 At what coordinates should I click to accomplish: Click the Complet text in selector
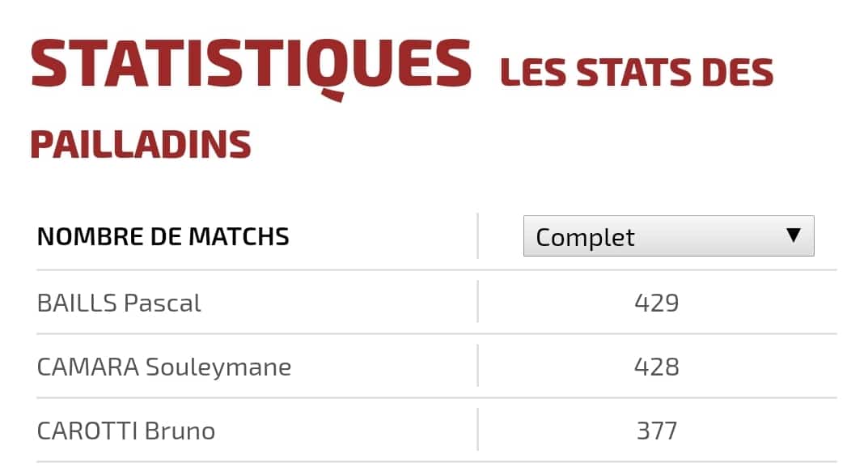(585, 238)
